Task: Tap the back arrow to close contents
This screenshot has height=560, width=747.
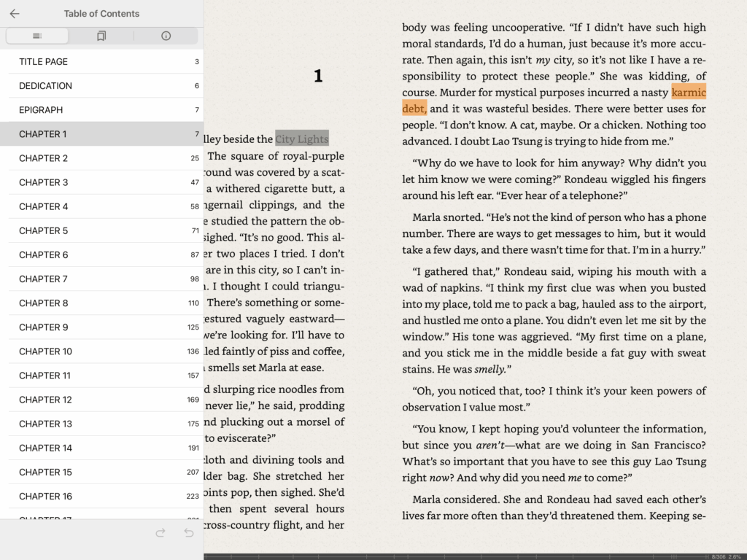Action: pos(15,14)
